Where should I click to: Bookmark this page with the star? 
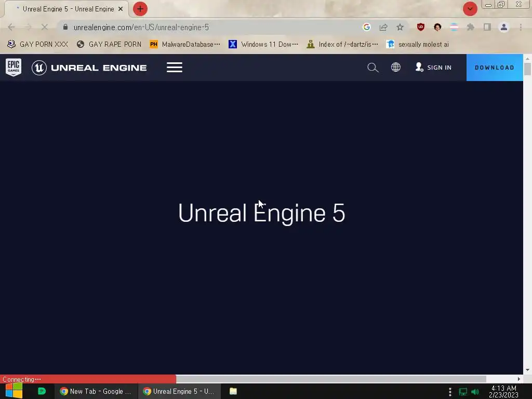click(x=400, y=27)
